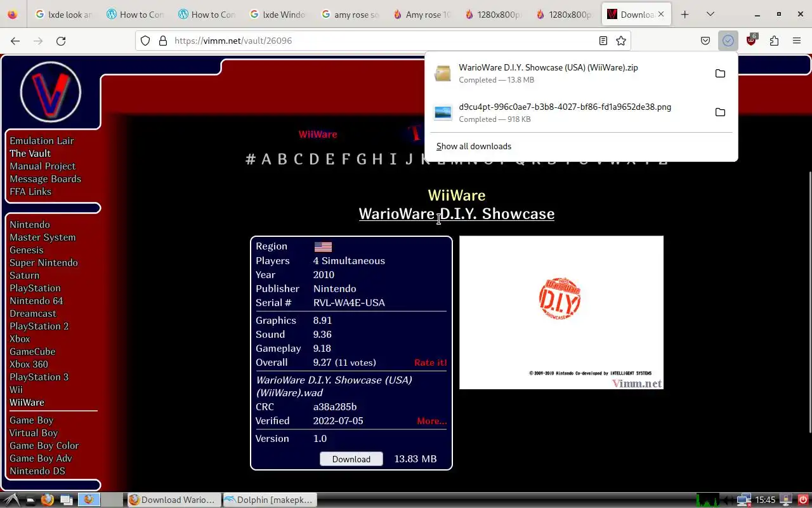Click the USA flag region icon
Screen dimensions: 812x508
click(x=323, y=247)
